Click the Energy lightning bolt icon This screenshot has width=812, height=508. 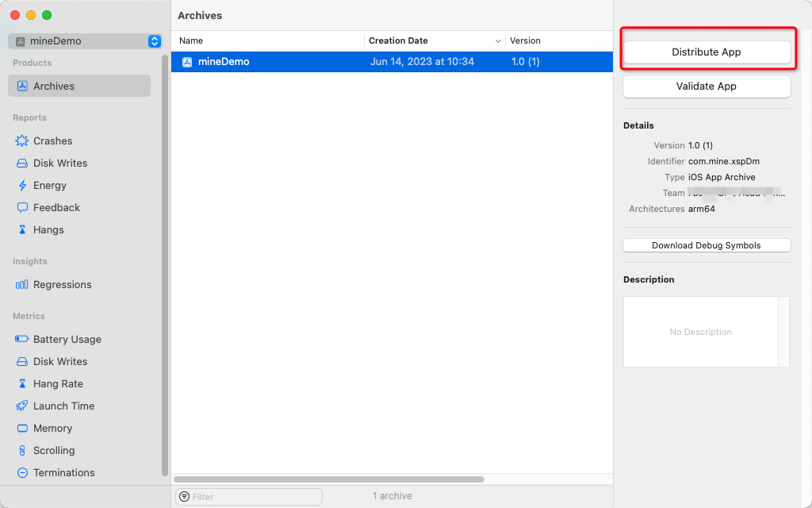[x=21, y=186]
